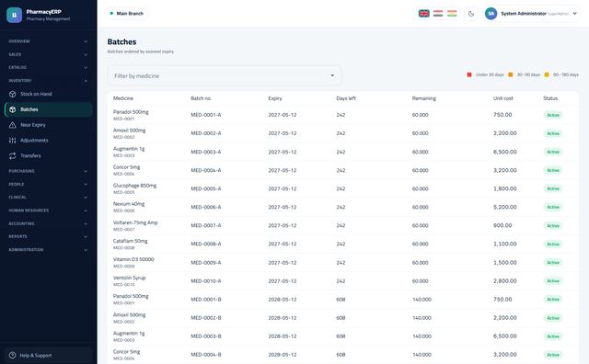Viewport: 589px width, 364px height.
Task: Open the Transfers page
Action: pos(49,155)
